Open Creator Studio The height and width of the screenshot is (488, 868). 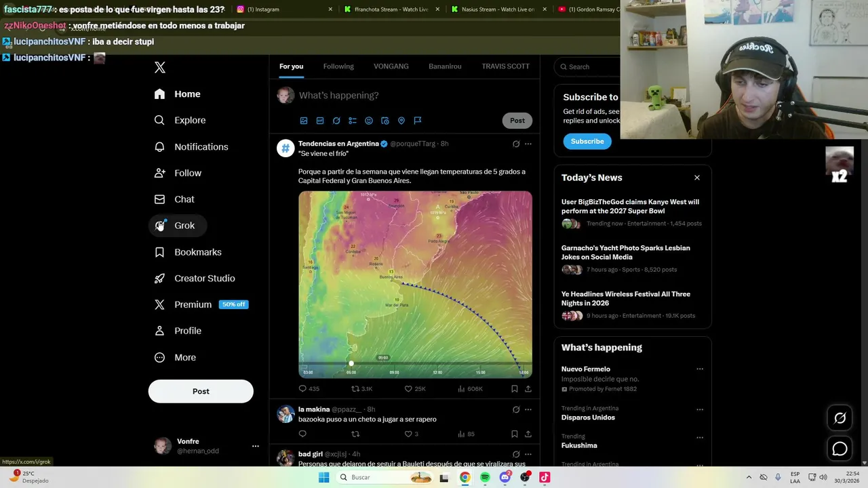195,279
